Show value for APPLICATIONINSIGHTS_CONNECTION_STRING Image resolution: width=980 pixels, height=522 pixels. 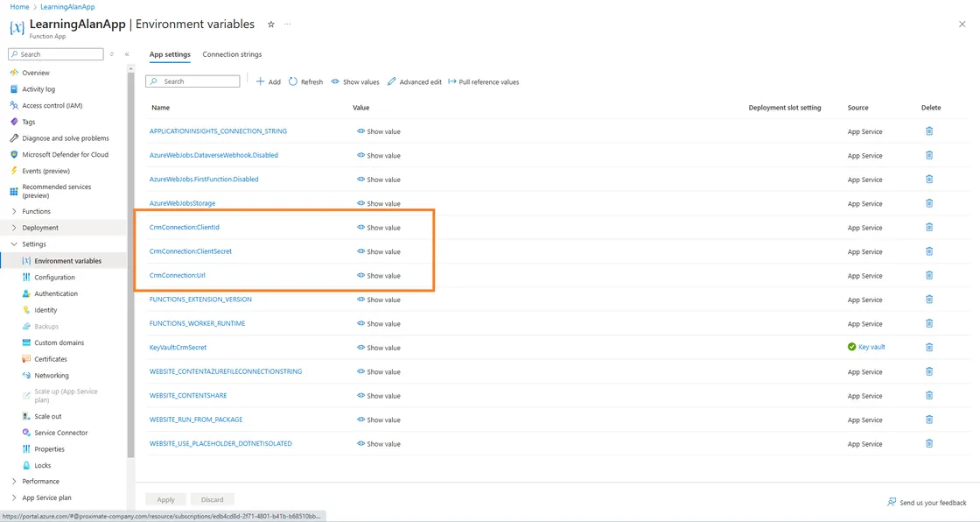click(379, 131)
